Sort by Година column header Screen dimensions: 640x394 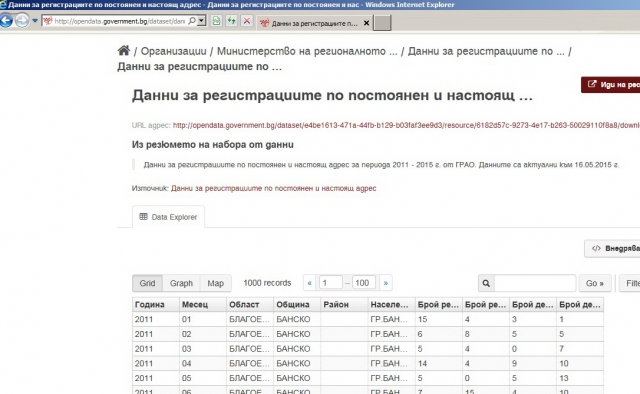click(x=156, y=305)
